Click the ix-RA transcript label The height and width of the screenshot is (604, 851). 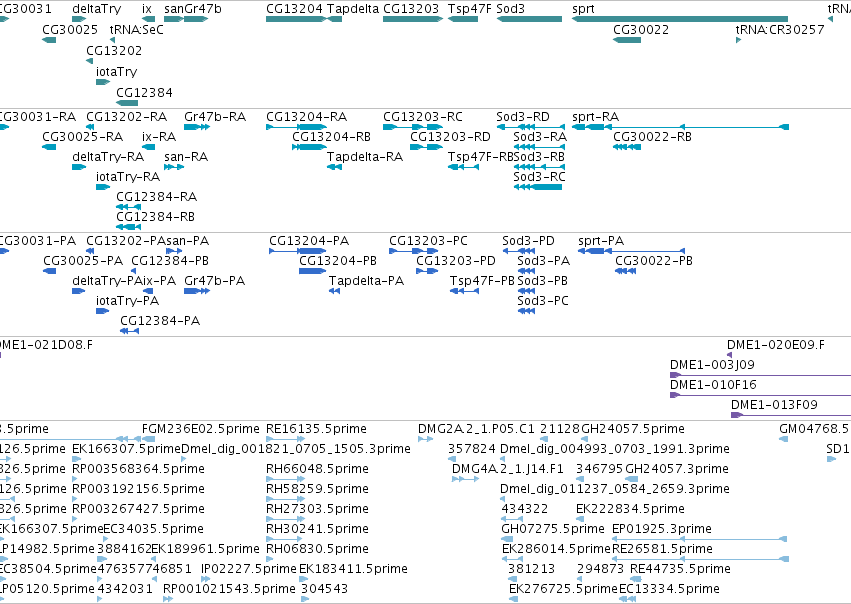(x=159, y=137)
